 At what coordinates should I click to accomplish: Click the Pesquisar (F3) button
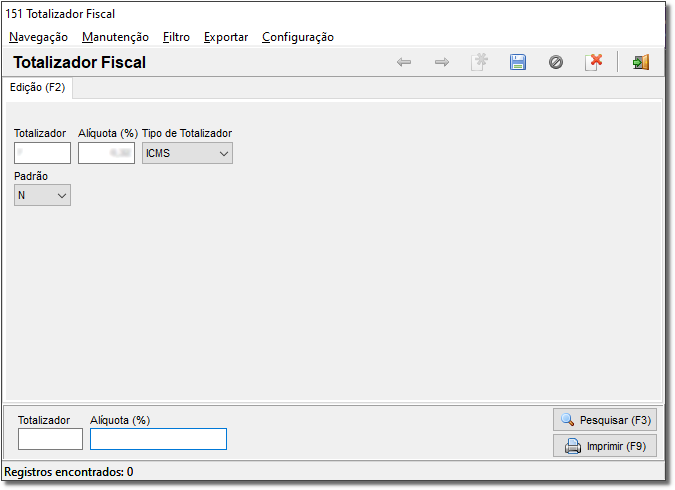point(605,420)
